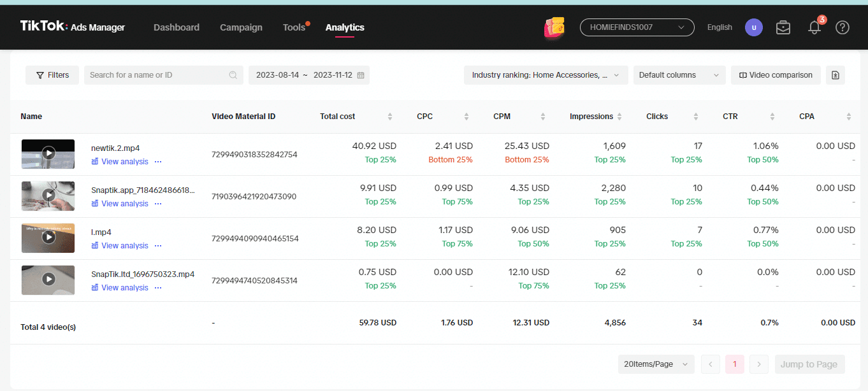Open more options for l.mp4

click(158, 246)
